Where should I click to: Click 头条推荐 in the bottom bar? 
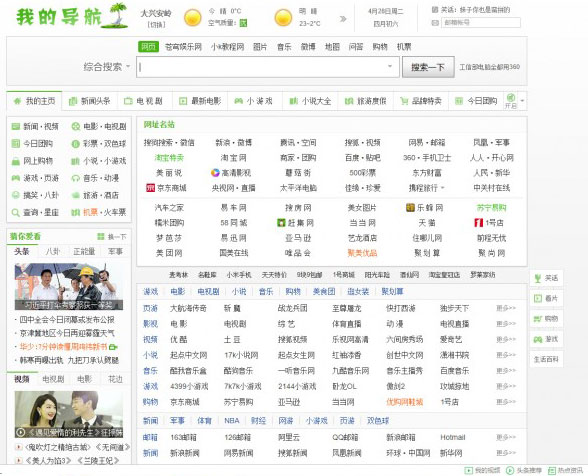tap(524, 470)
